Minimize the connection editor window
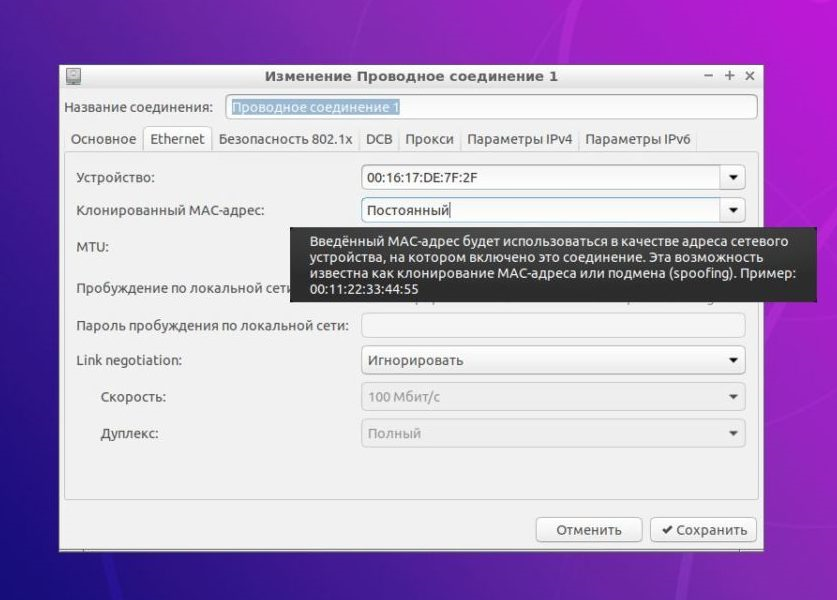 pos(711,76)
